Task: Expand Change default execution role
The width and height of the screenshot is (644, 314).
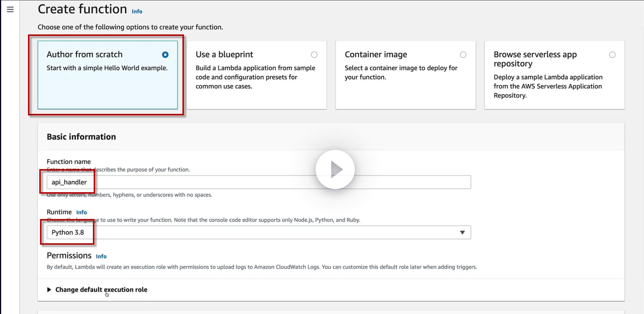Action: (49, 290)
